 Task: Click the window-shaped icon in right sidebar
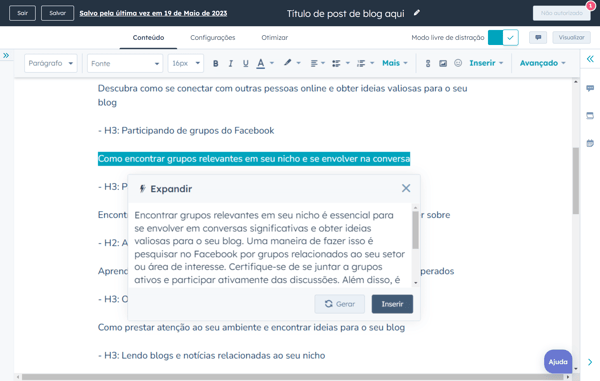tap(590, 116)
